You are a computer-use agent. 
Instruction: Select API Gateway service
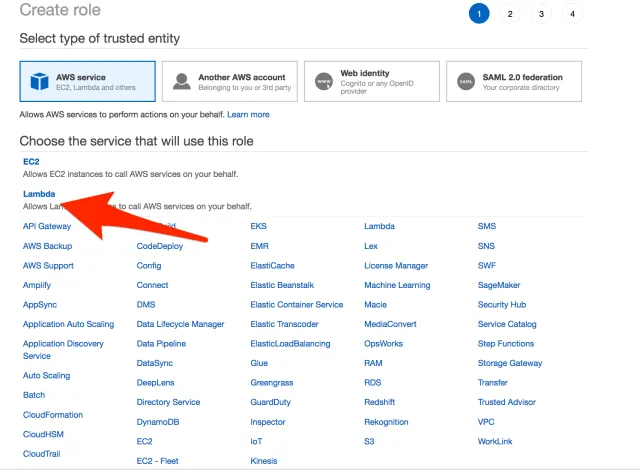(x=47, y=226)
